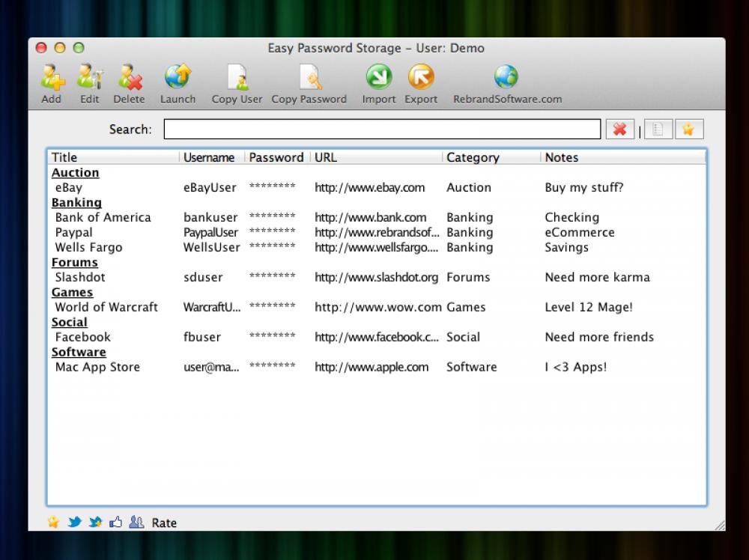Collapse the Social category group
Screen dimensions: 749x560
[69, 322]
